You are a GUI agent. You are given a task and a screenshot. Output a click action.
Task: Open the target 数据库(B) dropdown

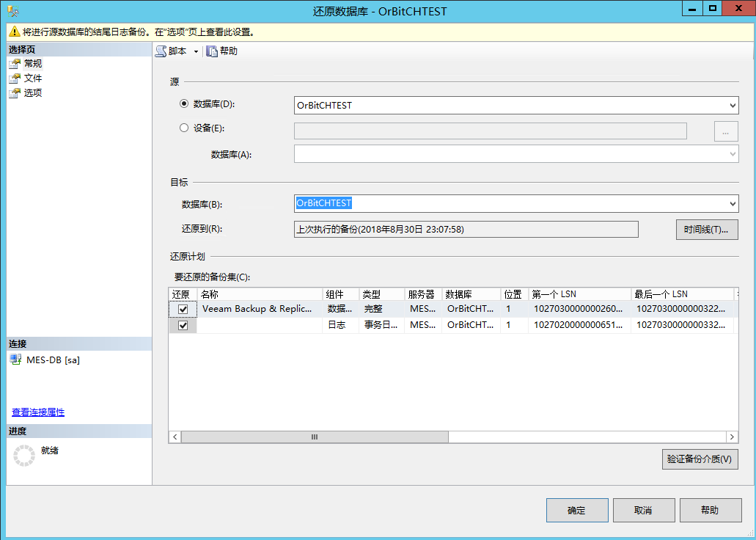(x=733, y=203)
